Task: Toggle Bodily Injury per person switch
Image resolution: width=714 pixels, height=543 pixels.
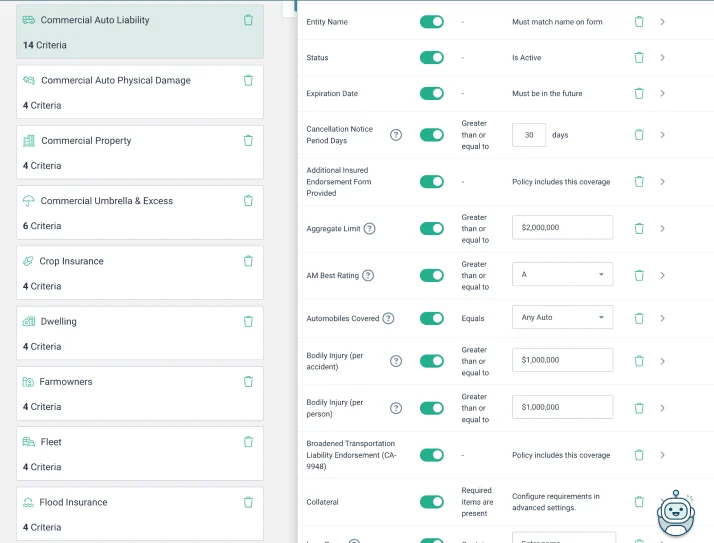Action: point(432,408)
